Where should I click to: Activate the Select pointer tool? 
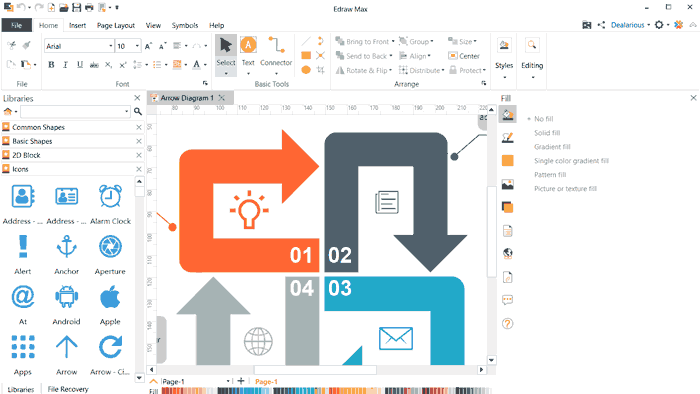click(226, 56)
